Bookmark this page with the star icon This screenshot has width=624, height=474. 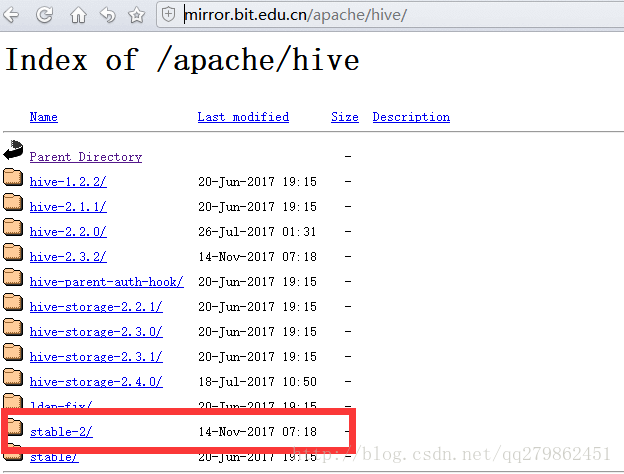tap(136, 15)
